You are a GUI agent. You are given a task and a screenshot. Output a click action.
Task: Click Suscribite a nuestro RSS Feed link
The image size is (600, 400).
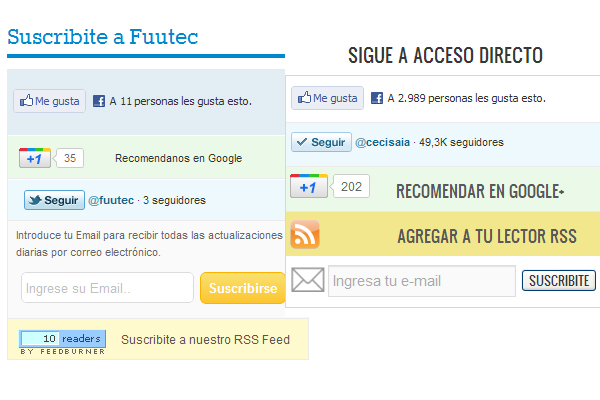(205, 340)
